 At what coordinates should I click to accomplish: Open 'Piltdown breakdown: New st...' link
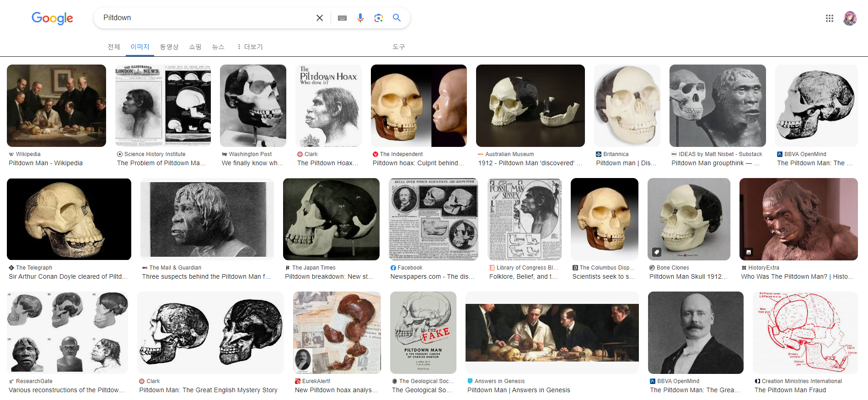click(x=329, y=276)
